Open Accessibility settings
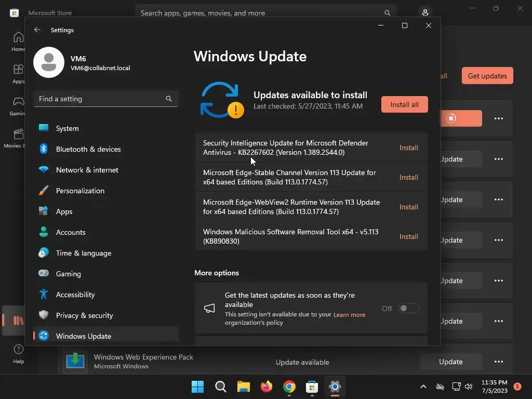 106,295
